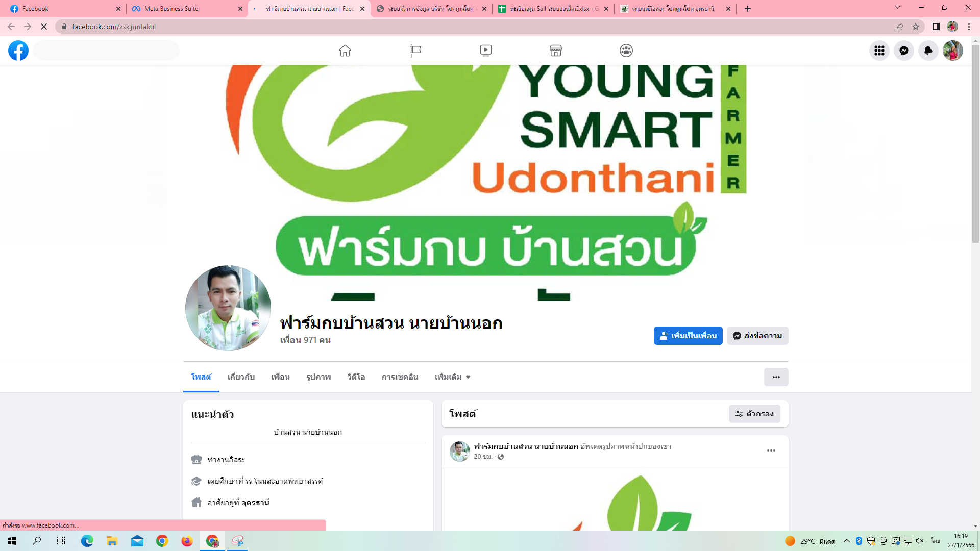Open the Pages flag icon
This screenshot has height=551, width=980.
coord(415,51)
